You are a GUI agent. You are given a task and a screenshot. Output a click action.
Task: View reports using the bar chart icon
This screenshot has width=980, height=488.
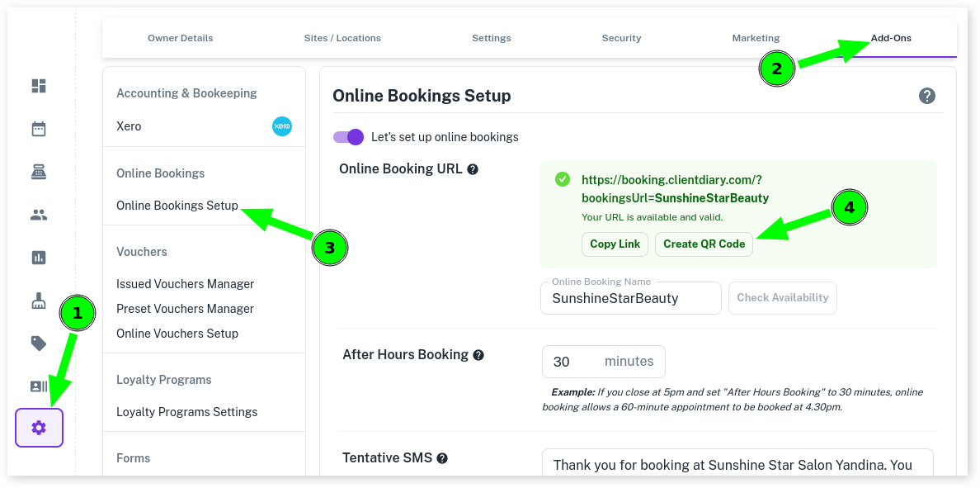pos(39,258)
